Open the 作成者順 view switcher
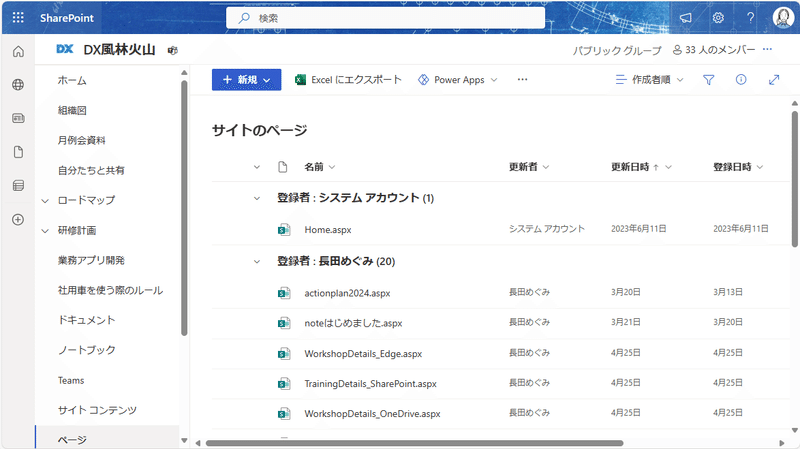This screenshot has height=449, width=800. coord(649,80)
